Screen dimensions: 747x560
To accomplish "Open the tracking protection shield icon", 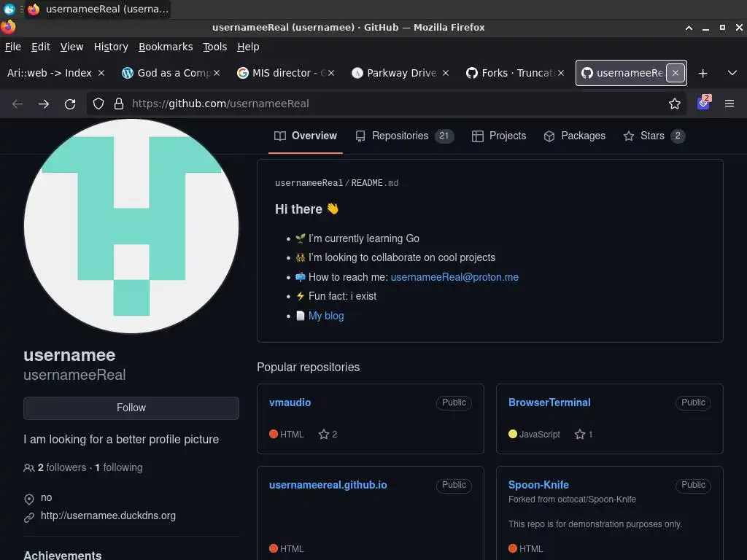I will (98, 104).
